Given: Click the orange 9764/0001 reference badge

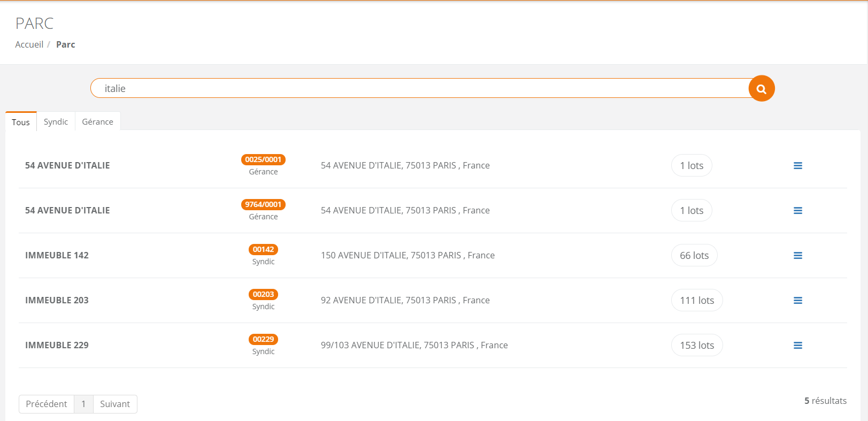Looking at the screenshot, I should point(263,204).
